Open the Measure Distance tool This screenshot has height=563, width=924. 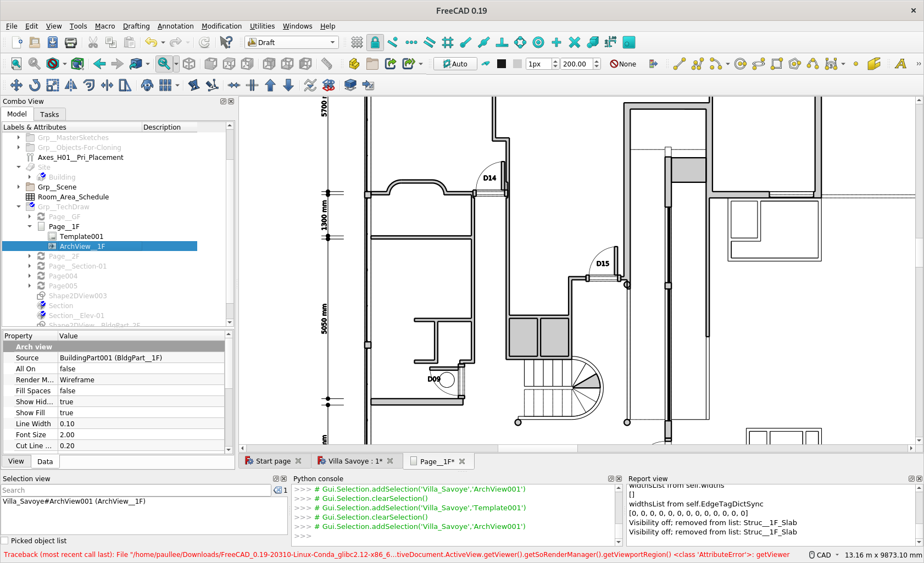click(327, 64)
